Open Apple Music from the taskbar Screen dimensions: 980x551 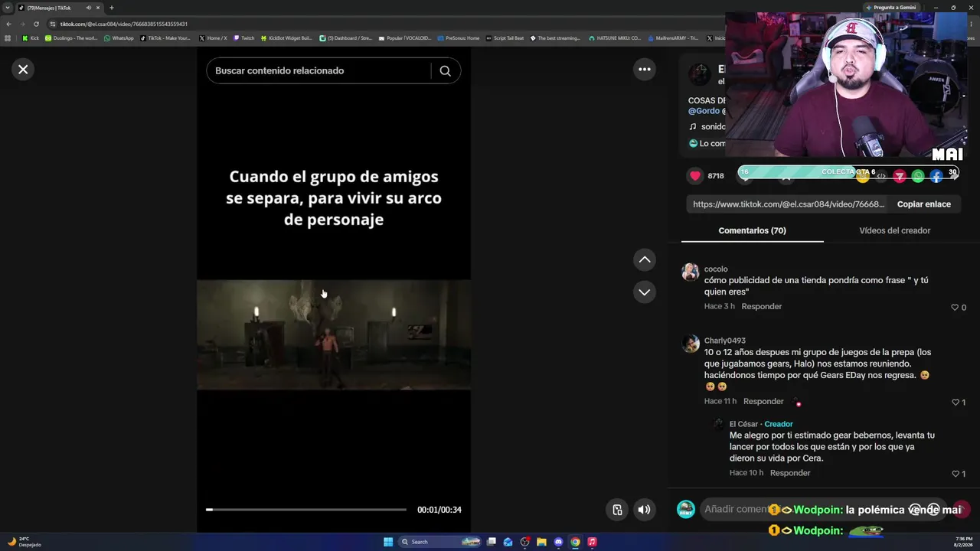point(592,542)
